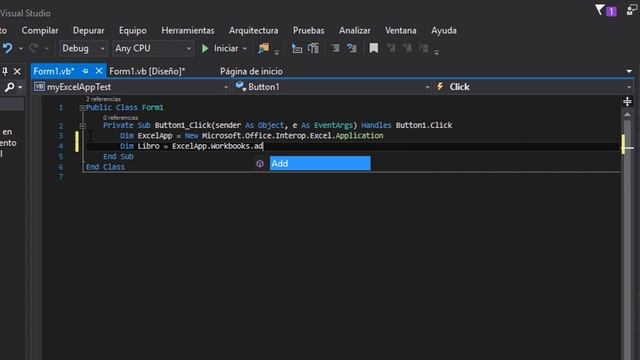Click the 'End Class' line text
640x360 pixels.
[x=105, y=167]
